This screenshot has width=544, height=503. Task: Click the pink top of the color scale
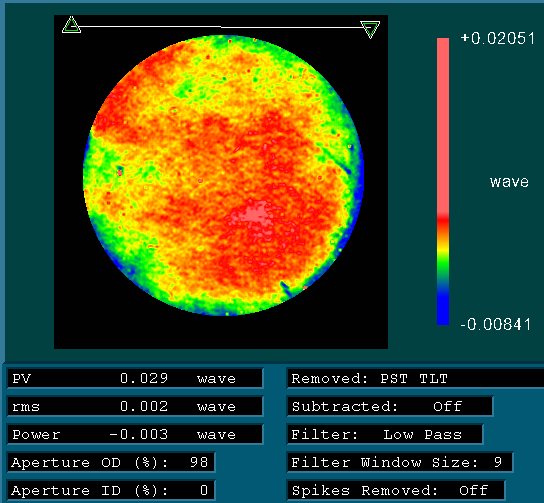tap(443, 125)
